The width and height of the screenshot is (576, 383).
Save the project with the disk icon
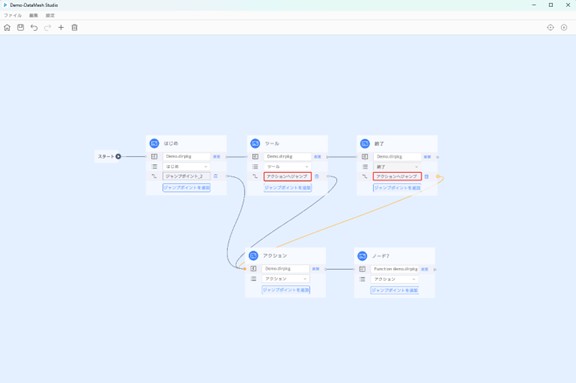pos(21,28)
